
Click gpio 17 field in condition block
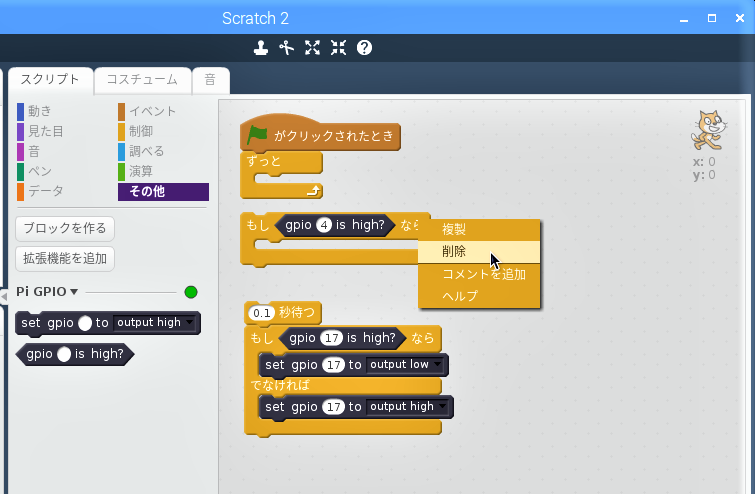click(x=331, y=338)
